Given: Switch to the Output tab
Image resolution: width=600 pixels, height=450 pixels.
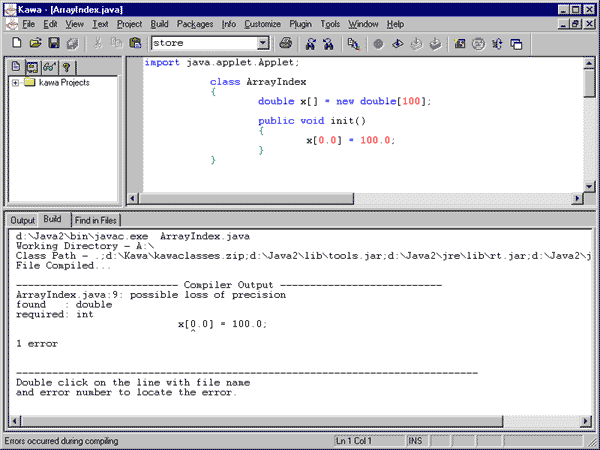Looking at the screenshot, I should pos(22,220).
